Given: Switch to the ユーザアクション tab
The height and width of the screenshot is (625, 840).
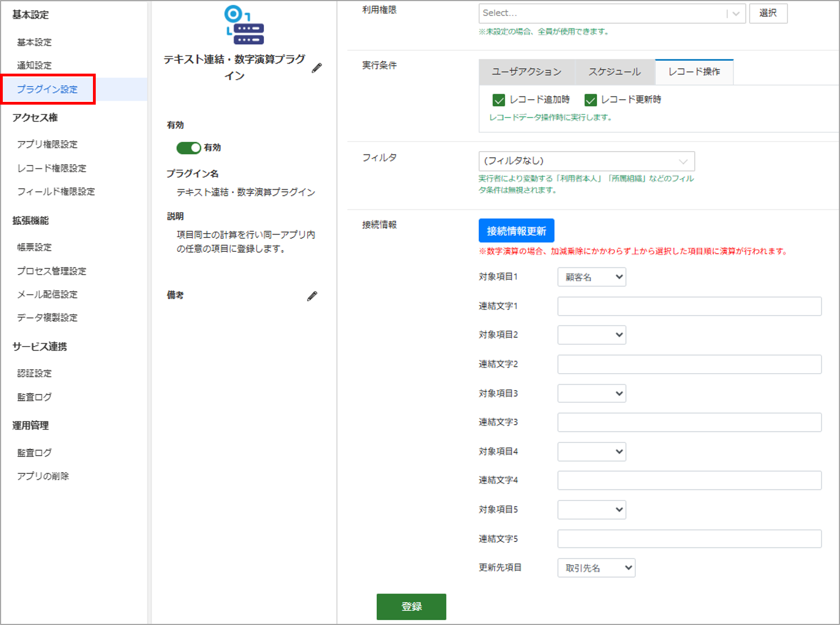Looking at the screenshot, I should tap(527, 72).
